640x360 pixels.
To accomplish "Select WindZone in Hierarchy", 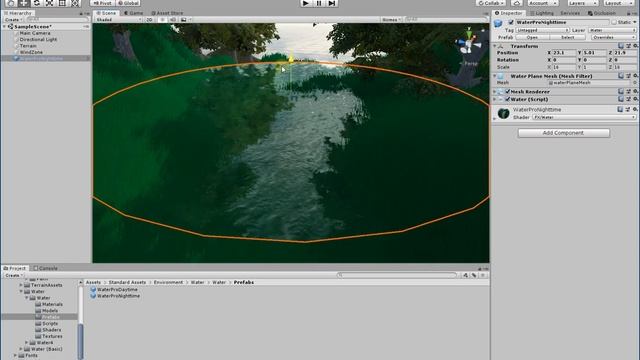I will tap(31, 52).
